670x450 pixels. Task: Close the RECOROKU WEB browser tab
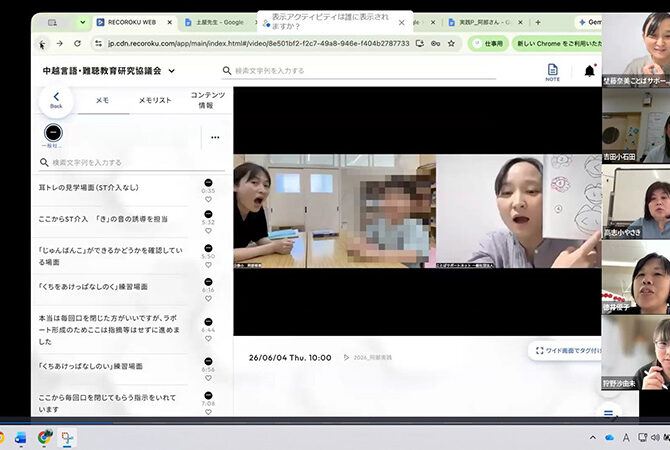click(170, 22)
